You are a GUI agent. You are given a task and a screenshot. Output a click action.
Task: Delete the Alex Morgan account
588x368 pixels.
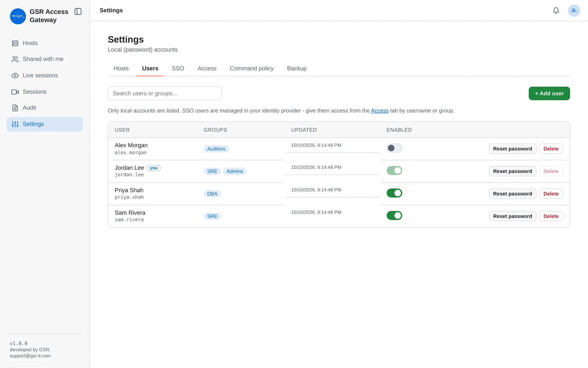(x=551, y=149)
